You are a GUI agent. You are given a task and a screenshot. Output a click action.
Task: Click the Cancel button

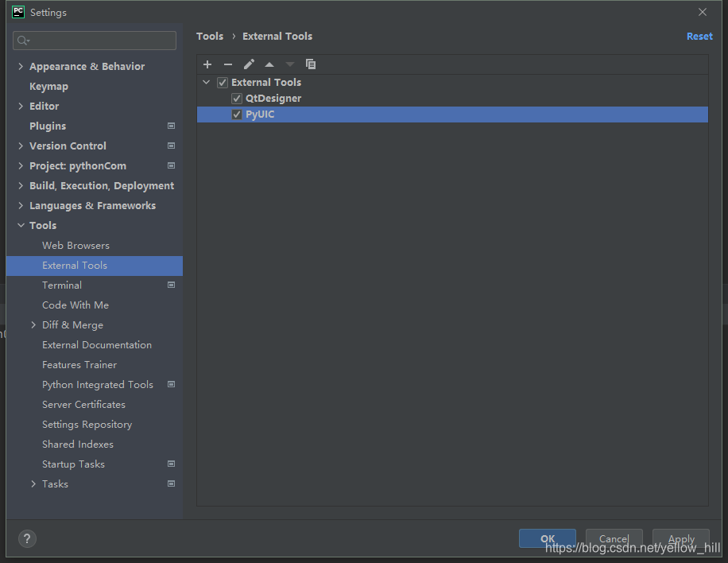pyautogui.click(x=614, y=538)
